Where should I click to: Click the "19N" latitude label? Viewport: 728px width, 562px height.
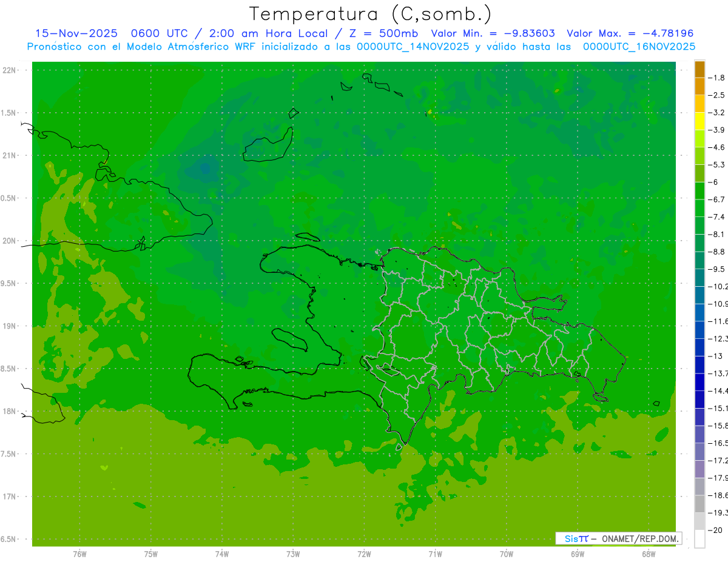click(x=10, y=326)
